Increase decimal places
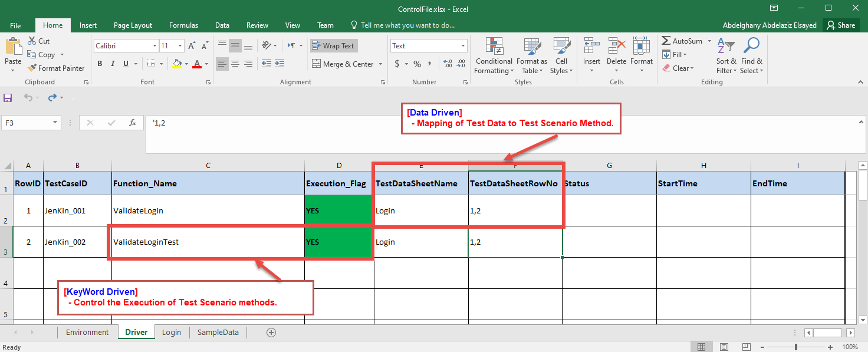This screenshot has width=868, height=352. coord(447,64)
